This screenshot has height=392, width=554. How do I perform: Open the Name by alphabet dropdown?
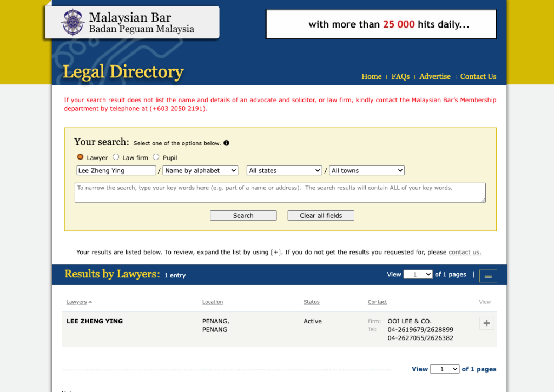(x=200, y=170)
